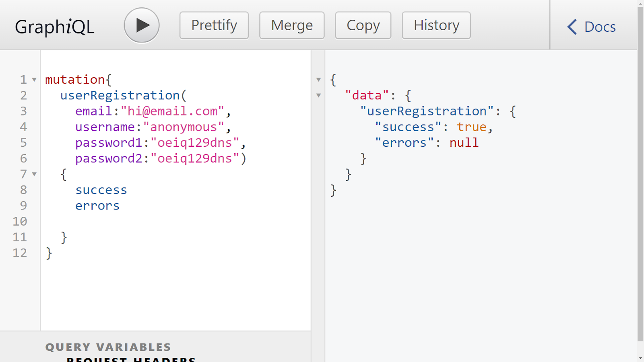
Task: Click the collapse arrow beside the result's first brace
Action: [318, 80]
